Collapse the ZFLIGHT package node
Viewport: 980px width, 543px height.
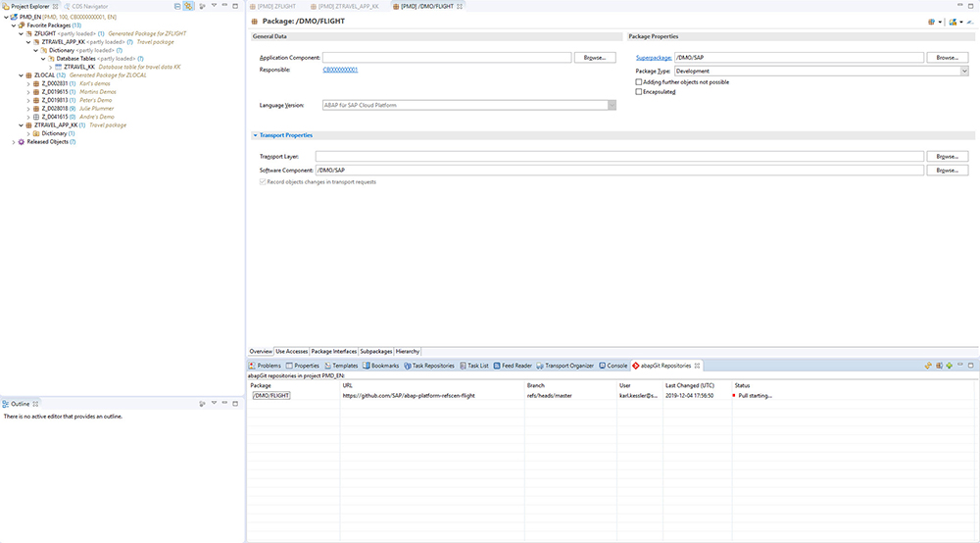(22, 33)
